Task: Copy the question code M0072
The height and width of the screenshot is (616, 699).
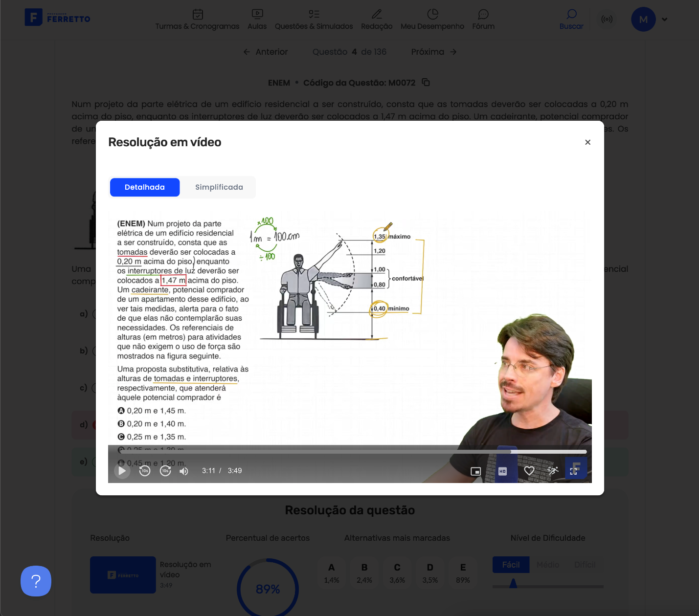Action: click(x=426, y=83)
